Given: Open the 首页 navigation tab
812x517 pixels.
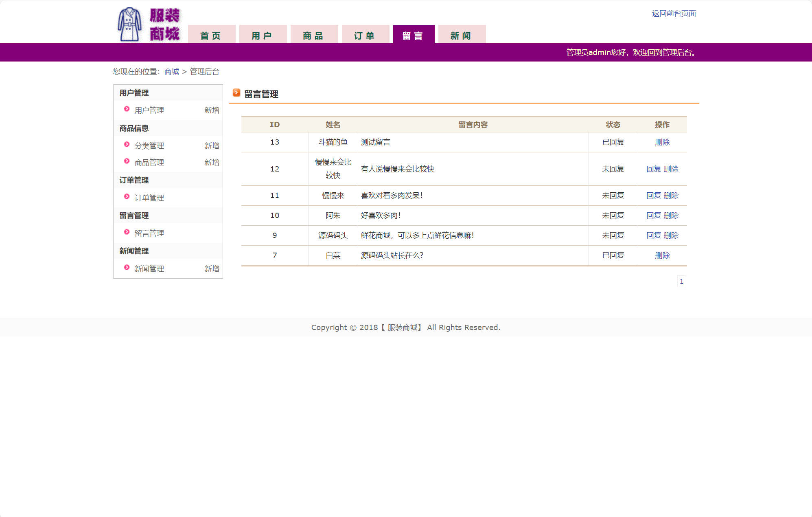Looking at the screenshot, I should (211, 35).
